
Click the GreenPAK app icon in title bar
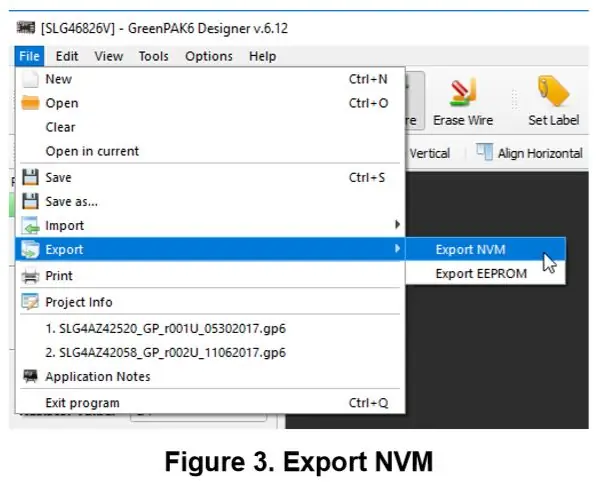point(26,28)
